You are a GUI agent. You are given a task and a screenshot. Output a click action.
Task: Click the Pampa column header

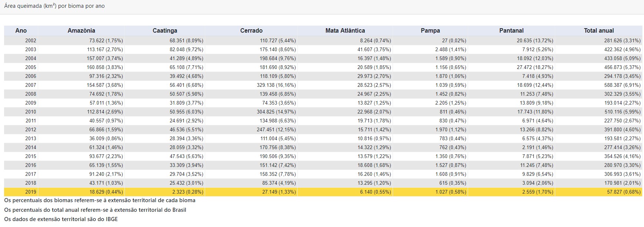430,31
